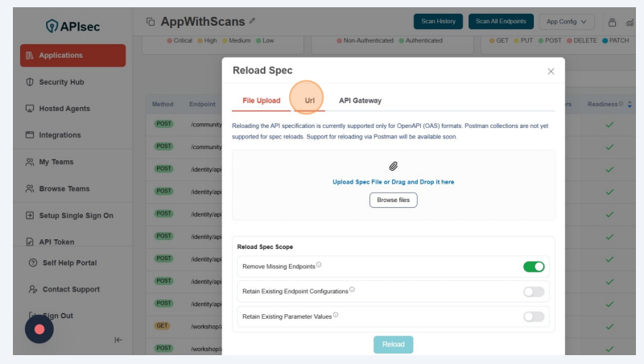This screenshot has height=364, width=644.
Task: Click the High legend item
Action: coord(207,41)
